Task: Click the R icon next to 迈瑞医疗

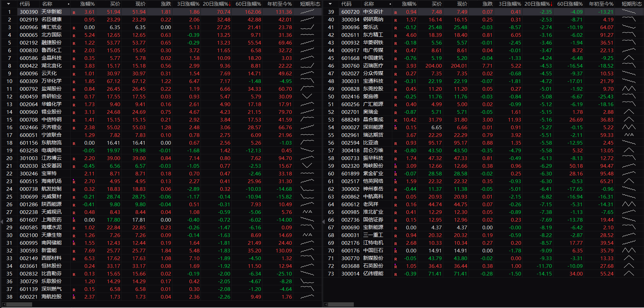Action: click(396, 66)
